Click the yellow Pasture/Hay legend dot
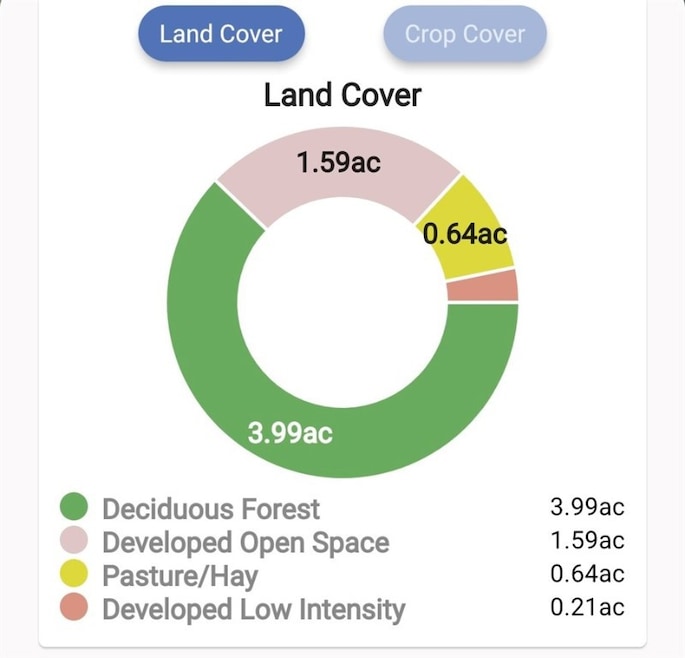Image resolution: width=685 pixels, height=658 pixels. [x=74, y=575]
